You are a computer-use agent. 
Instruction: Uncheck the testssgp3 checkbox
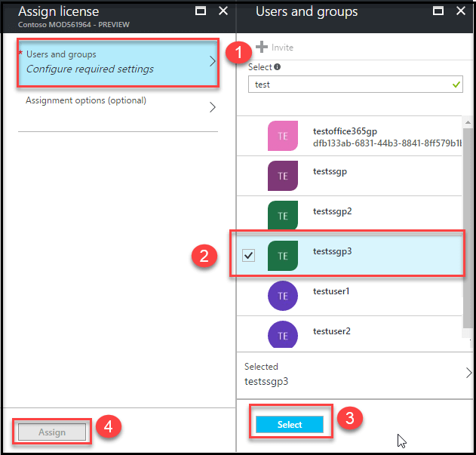tap(249, 256)
